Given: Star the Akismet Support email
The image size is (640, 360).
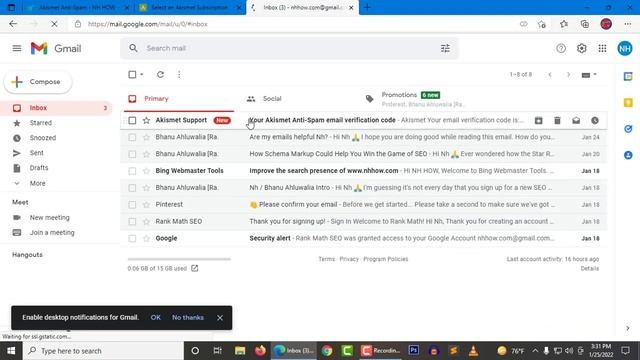Looking at the screenshot, I should [146, 120].
